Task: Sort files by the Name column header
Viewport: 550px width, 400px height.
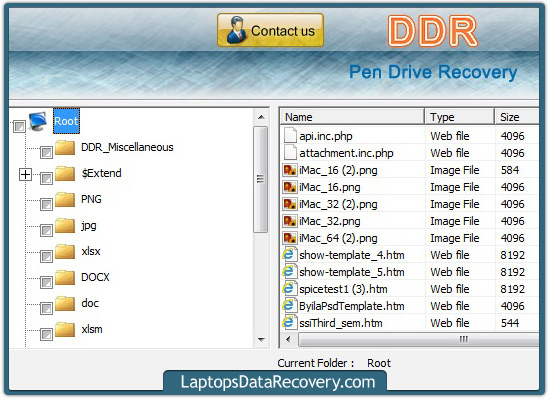Action: pyautogui.click(x=352, y=117)
